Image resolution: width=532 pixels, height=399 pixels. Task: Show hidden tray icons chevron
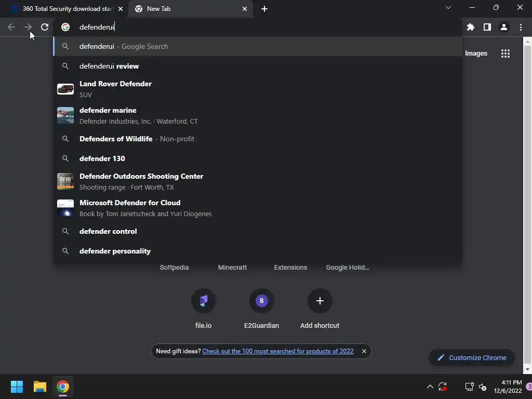point(430,387)
